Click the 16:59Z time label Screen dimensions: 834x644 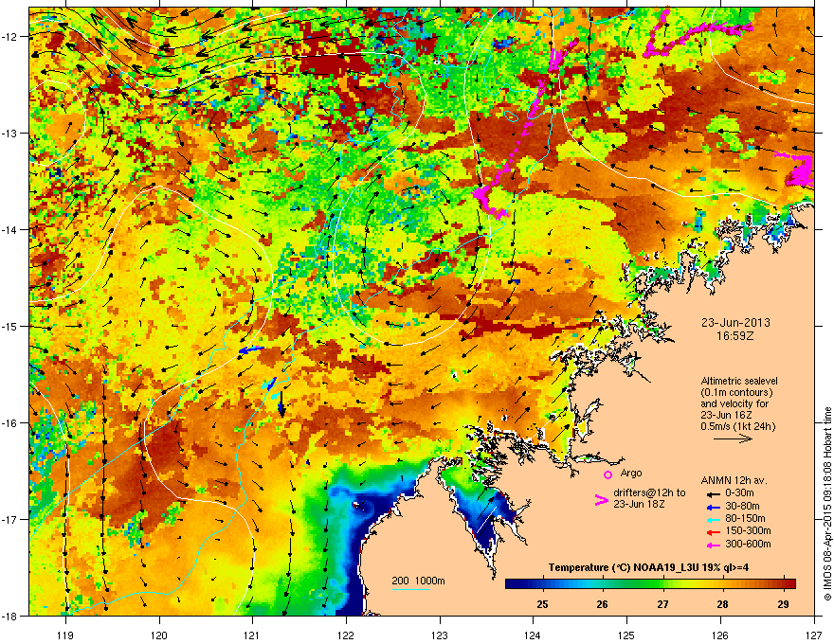click(735, 336)
